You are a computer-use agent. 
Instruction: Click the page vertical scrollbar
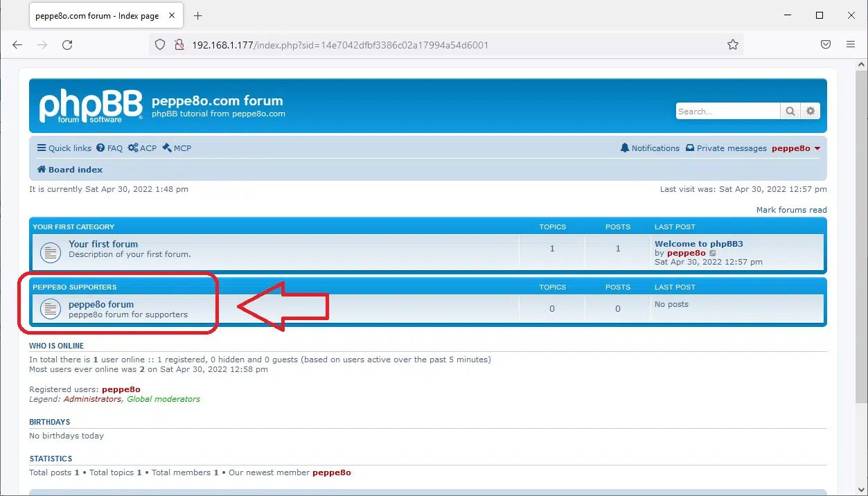(x=862, y=236)
